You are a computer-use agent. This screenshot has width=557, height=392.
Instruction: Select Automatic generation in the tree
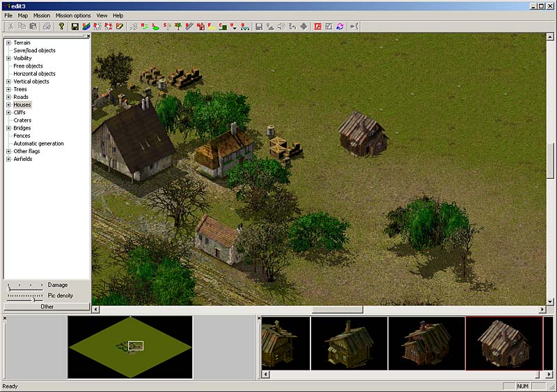pyautogui.click(x=38, y=143)
